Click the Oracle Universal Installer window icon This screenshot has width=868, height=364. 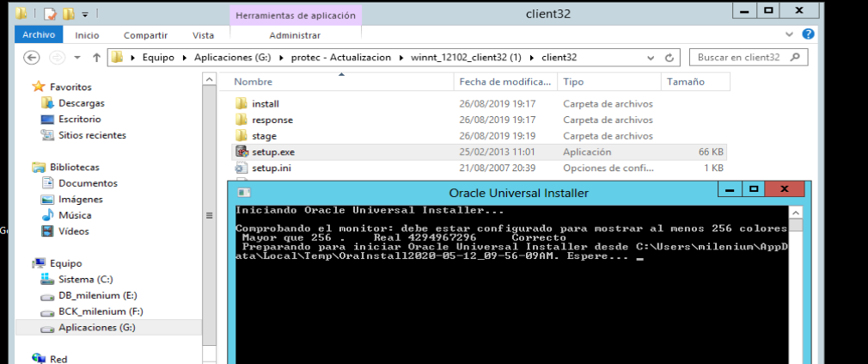tap(243, 193)
